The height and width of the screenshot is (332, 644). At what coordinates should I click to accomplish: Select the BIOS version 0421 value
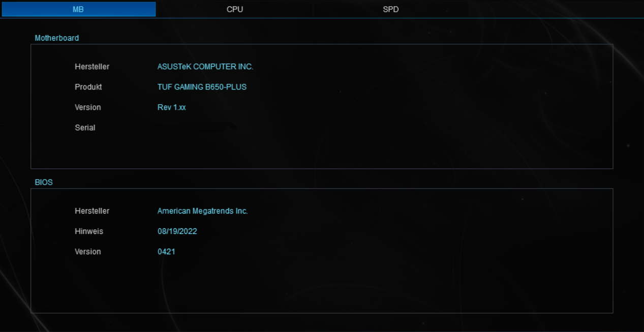pyautogui.click(x=166, y=252)
